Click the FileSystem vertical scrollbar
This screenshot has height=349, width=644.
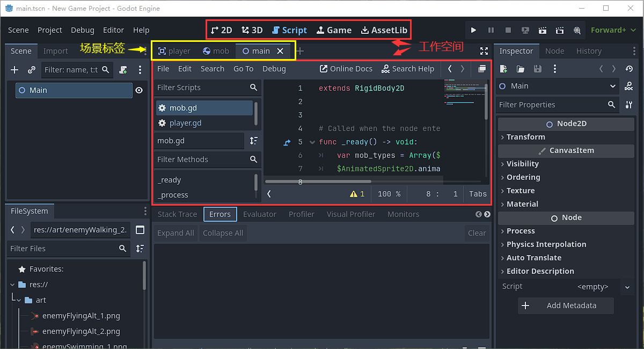(144, 275)
